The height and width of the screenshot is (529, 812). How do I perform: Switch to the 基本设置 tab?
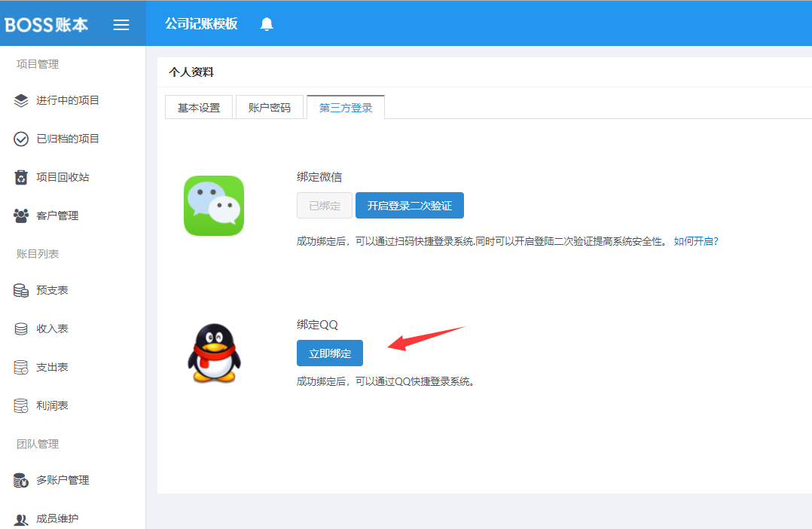199,108
